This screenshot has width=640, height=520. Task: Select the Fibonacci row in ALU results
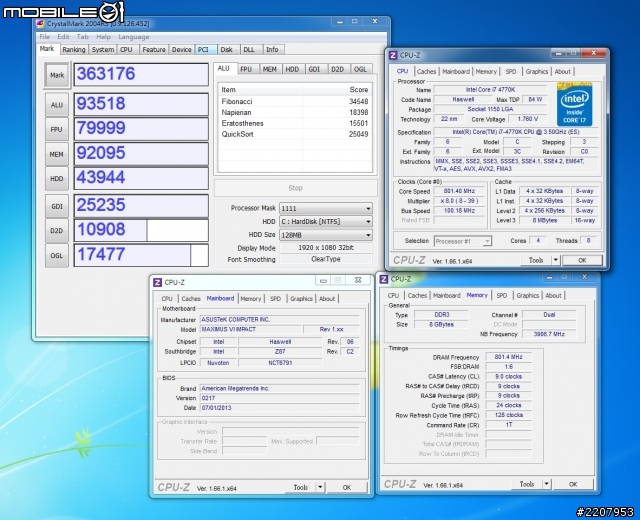(295, 101)
